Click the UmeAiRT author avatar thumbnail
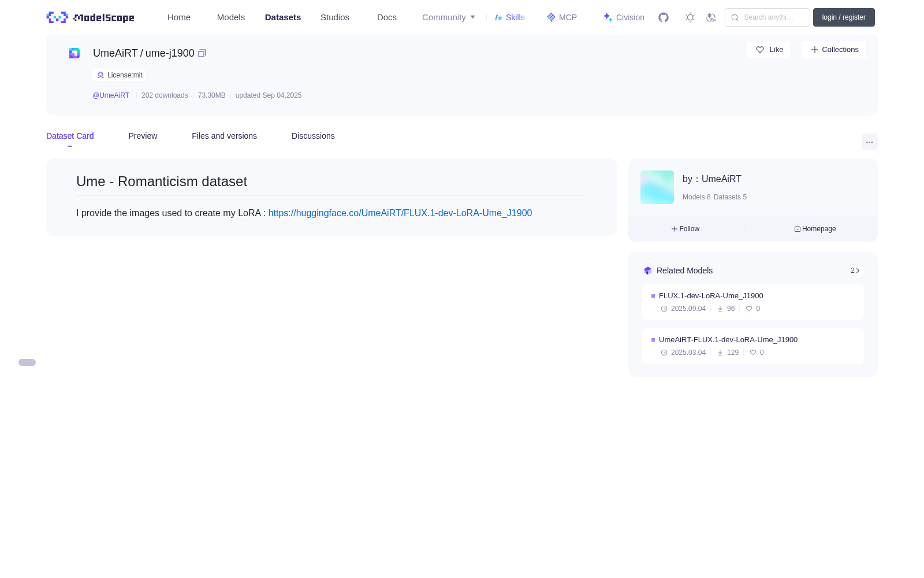 tap(657, 187)
